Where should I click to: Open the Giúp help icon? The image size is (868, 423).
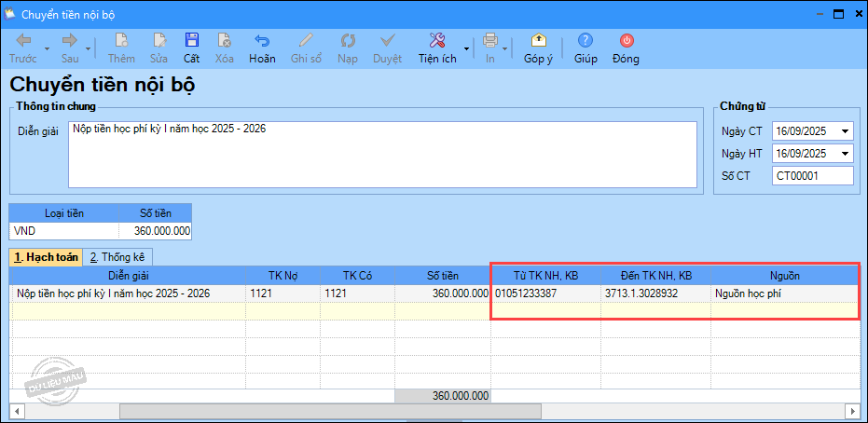(586, 41)
